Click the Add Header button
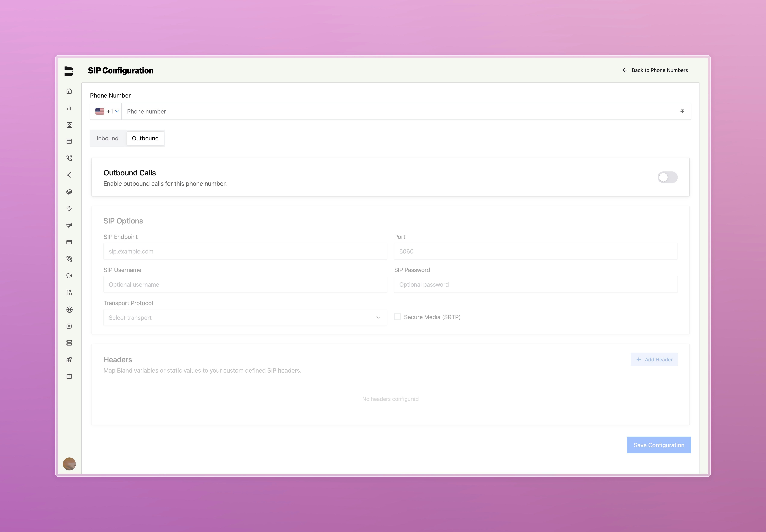 (x=654, y=360)
